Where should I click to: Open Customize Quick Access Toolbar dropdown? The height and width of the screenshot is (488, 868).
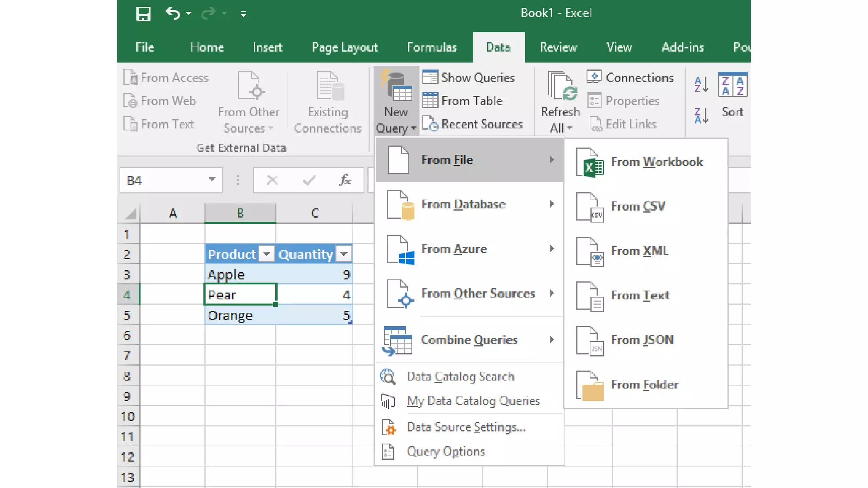pyautogui.click(x=243, y=14)
